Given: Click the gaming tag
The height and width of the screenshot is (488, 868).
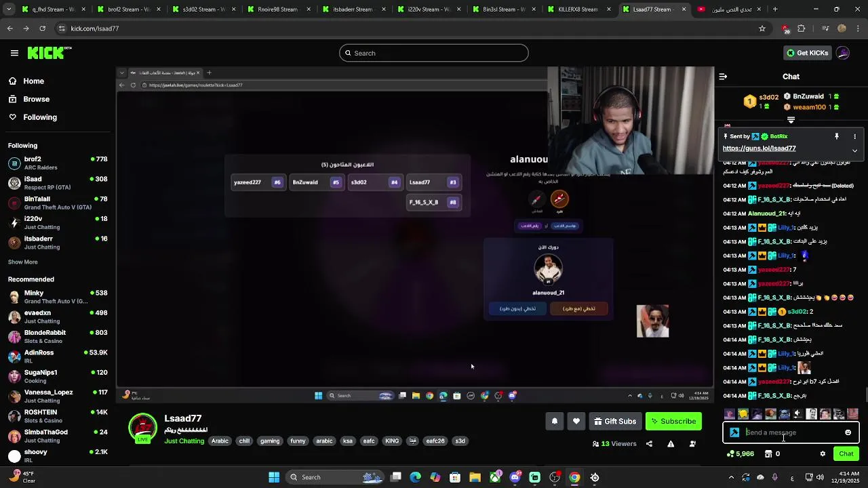Looking at the screenshot, I should (270, 441).
